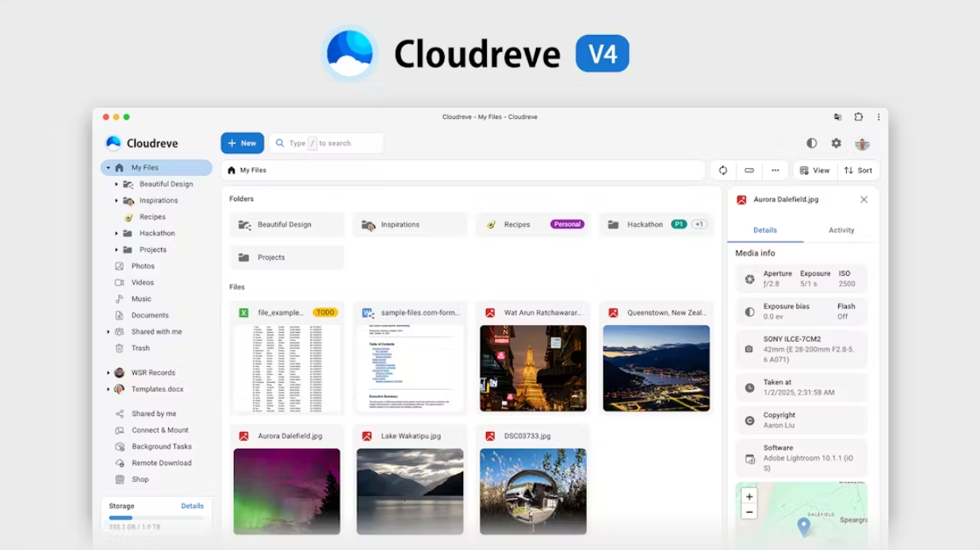
Task: Click the TODO tag on file_example
Action: pyautogui.click(x=325, y=313)
